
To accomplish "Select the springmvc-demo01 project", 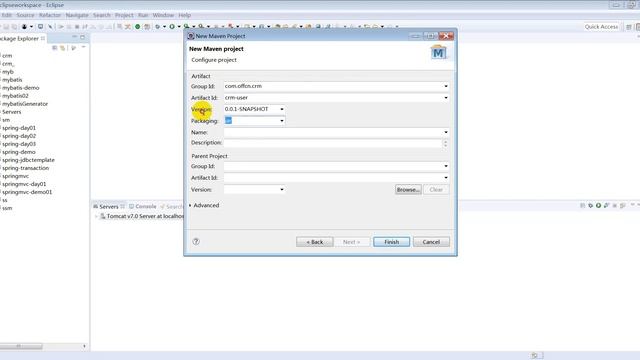I will click(x=27, y=192).
